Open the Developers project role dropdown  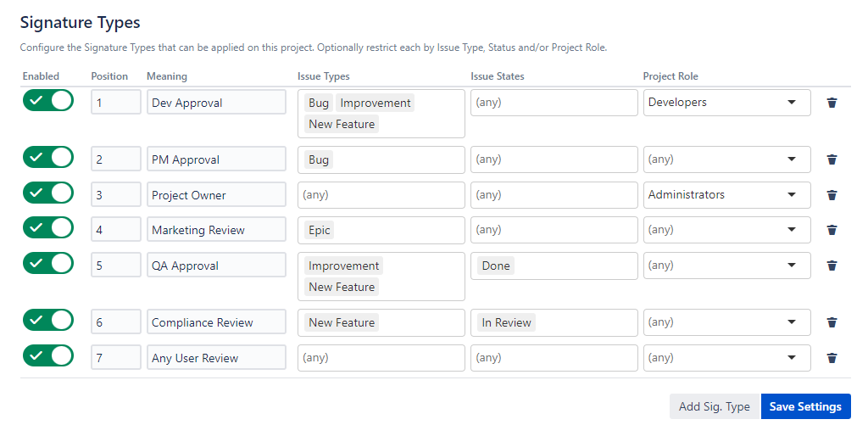726,103
